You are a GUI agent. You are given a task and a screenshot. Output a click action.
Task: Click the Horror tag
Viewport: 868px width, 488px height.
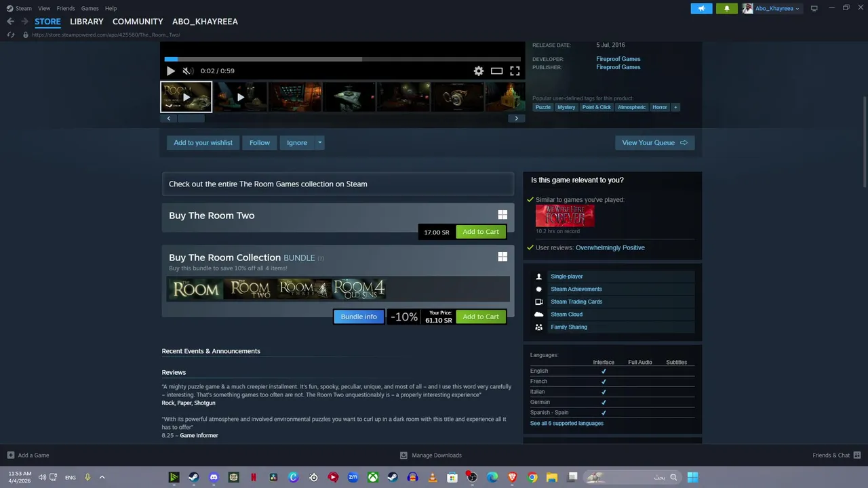[660, 107]
